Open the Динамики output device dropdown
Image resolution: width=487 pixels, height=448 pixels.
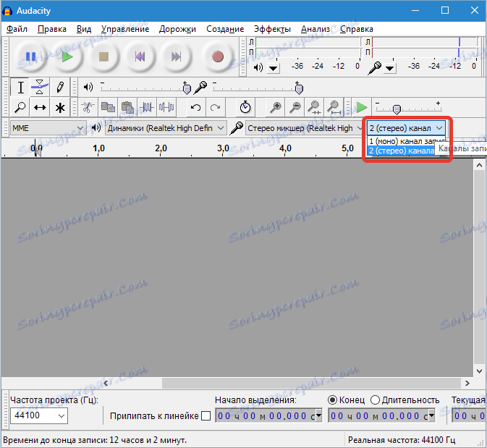pyautogui.click(x=166, y=128)
